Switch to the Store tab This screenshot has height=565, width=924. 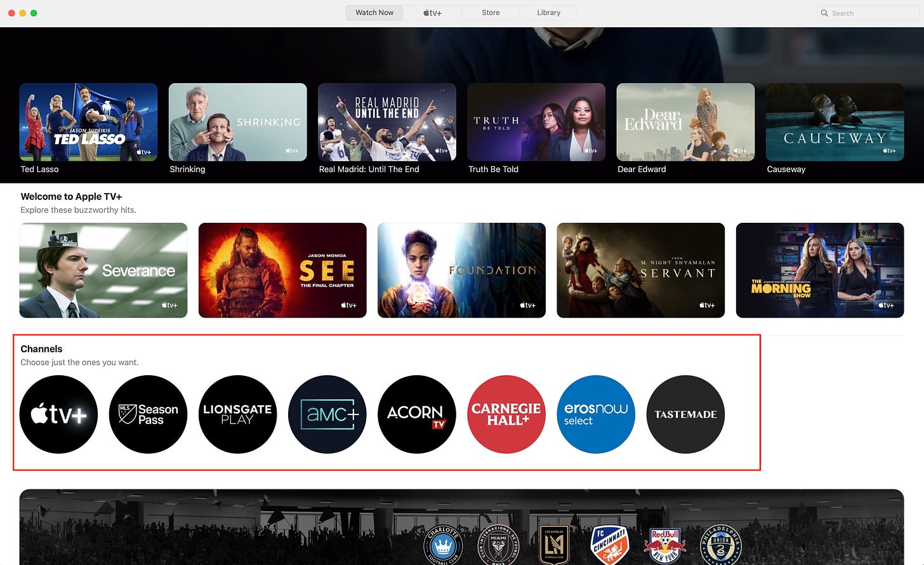tap(491, 13)
